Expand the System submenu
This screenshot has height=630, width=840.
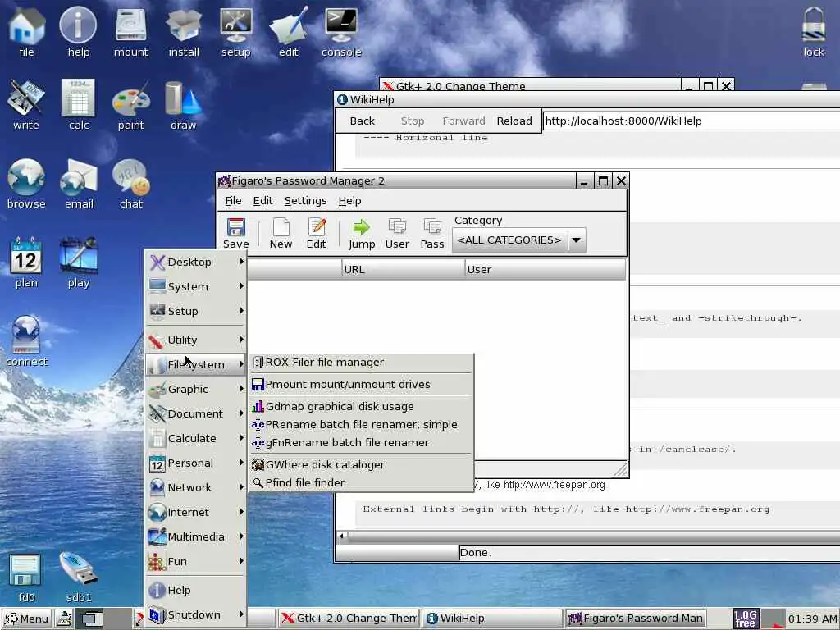[x=196, y=286]
